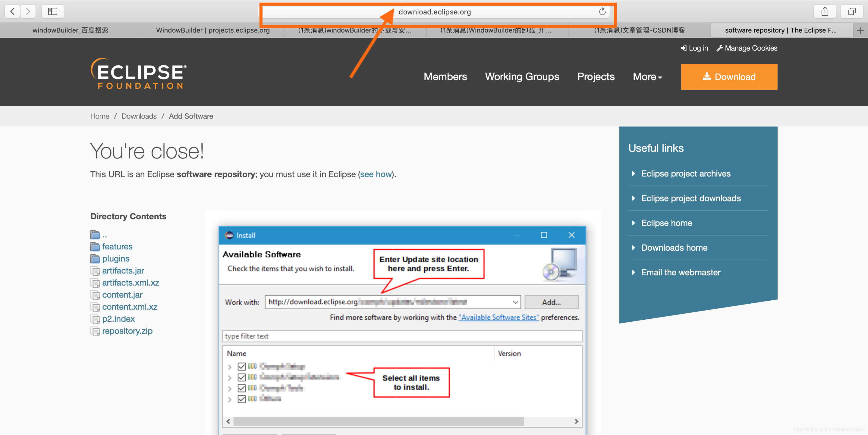Open the Projects menu item

tap(596, 77)
